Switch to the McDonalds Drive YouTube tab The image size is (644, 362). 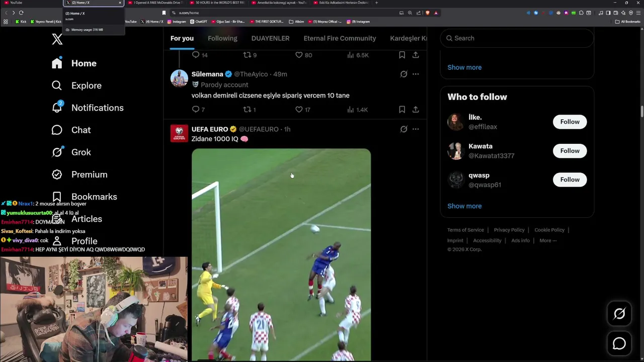click(156, 3)
